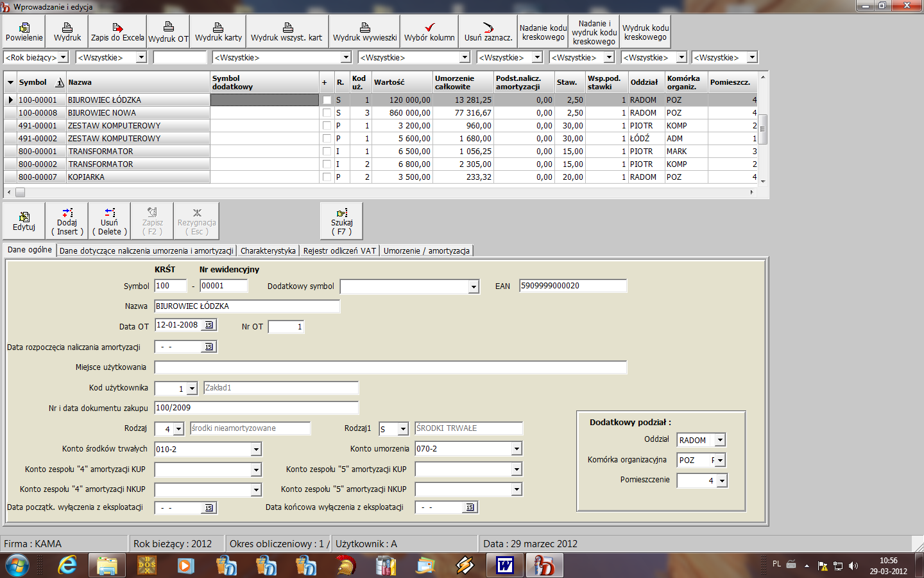
Task: Tick checkbox for 800-00001 TRANSFORMATOR row
Action: tap(327, 152)
